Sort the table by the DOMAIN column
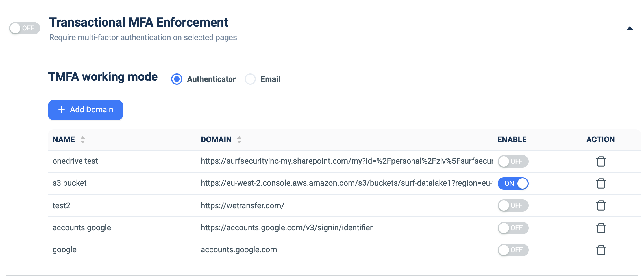The width and height of the screenshot is (644, 276). [239, 139]
